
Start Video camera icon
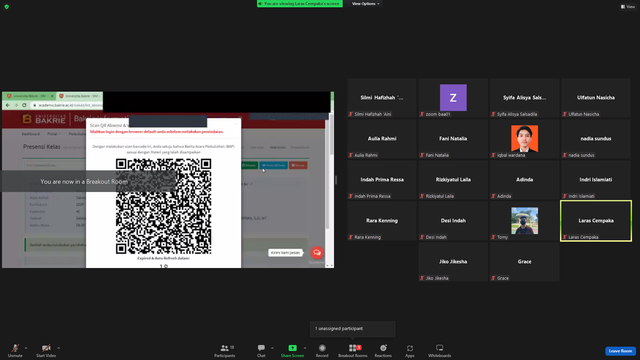[46, 348]
